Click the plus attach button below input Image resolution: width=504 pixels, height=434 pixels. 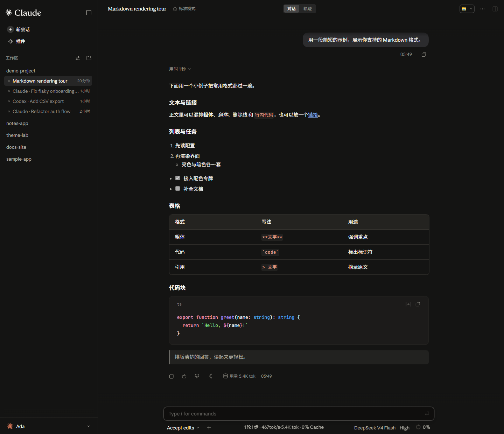coord(209,428)
